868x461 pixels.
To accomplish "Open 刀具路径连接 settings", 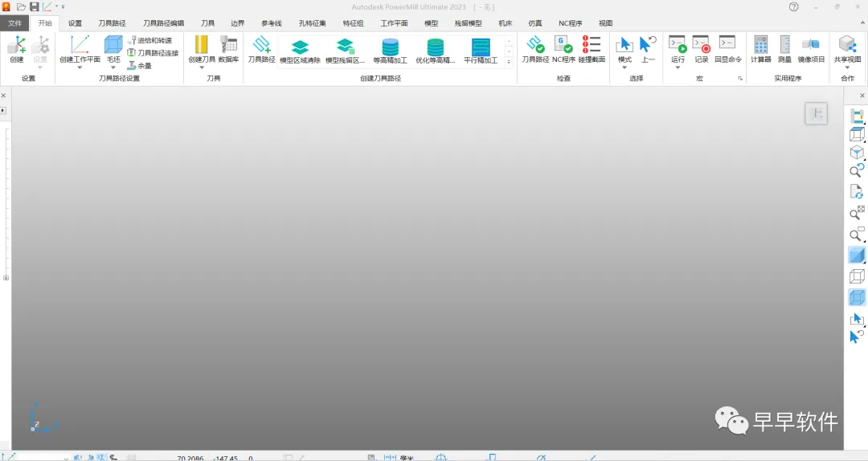I will pyautogui.click(x=153, y=53).
